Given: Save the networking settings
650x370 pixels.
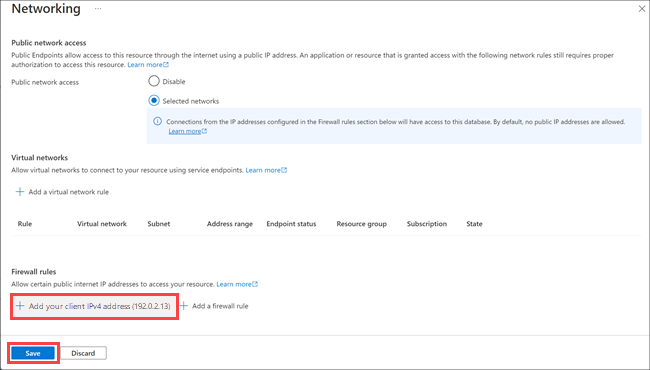Looking at the screenshot, I should click(33, 353).
